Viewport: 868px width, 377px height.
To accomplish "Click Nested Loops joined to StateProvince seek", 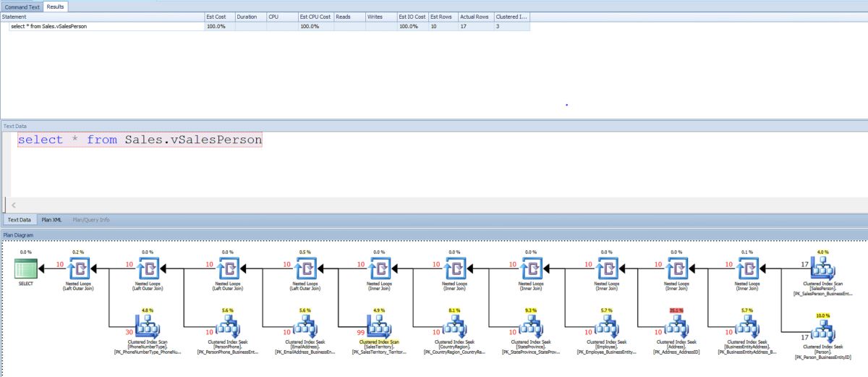I will [x=454, y=268].
